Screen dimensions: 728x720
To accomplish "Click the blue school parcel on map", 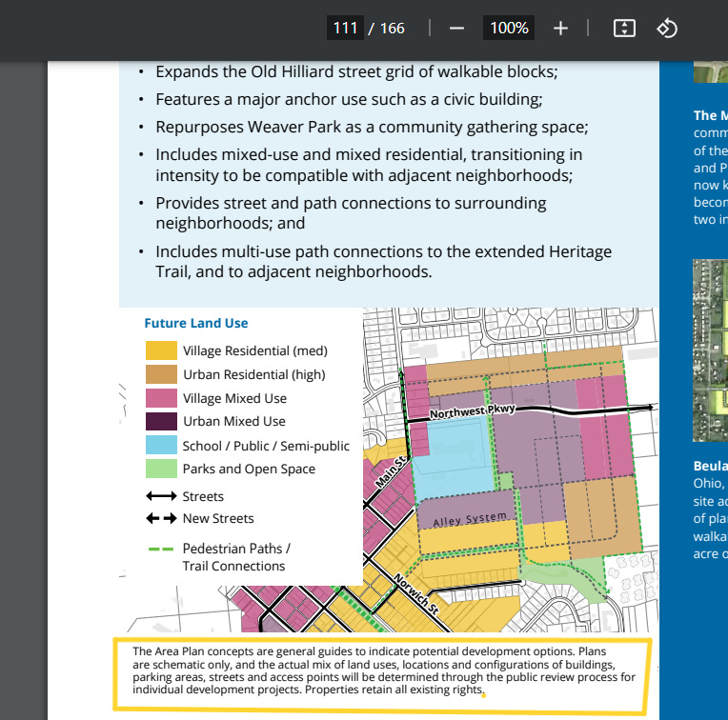I will tap(454, 459).
